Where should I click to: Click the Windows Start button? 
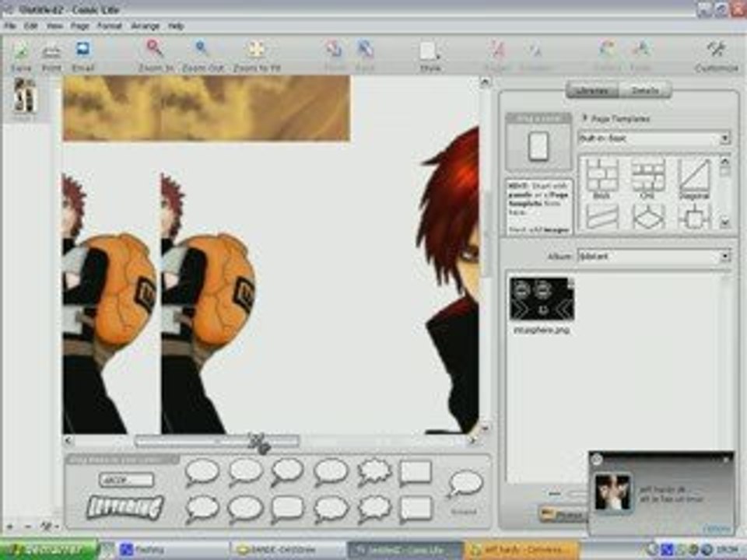tap(48, 549)
